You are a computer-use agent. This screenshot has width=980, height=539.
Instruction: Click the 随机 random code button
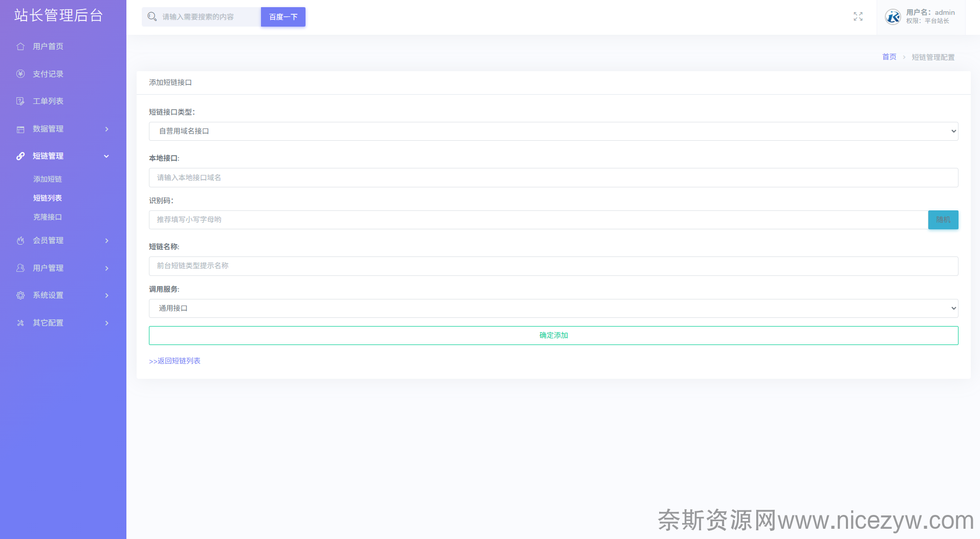(943, 220)
